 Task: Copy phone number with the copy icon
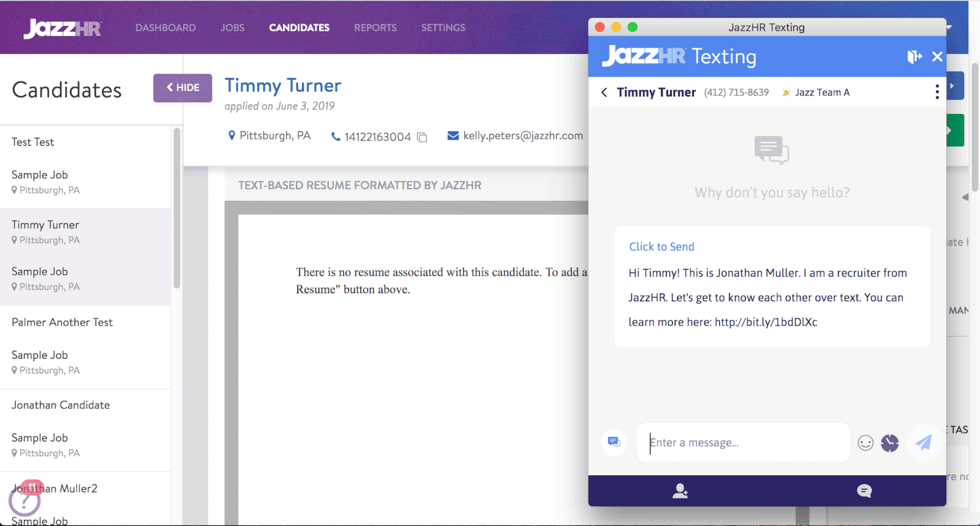[422, 137]
